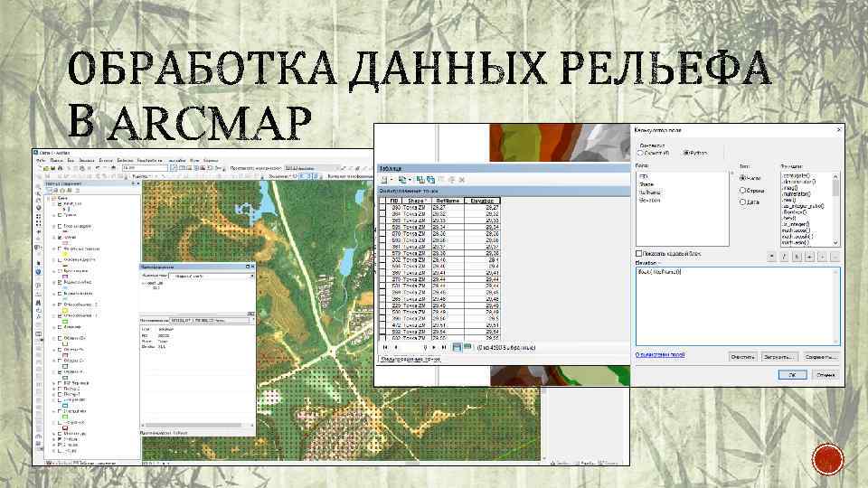Open Table Options dropdown arrow
This screenshot has height=488, width=868.
[392, 181]
